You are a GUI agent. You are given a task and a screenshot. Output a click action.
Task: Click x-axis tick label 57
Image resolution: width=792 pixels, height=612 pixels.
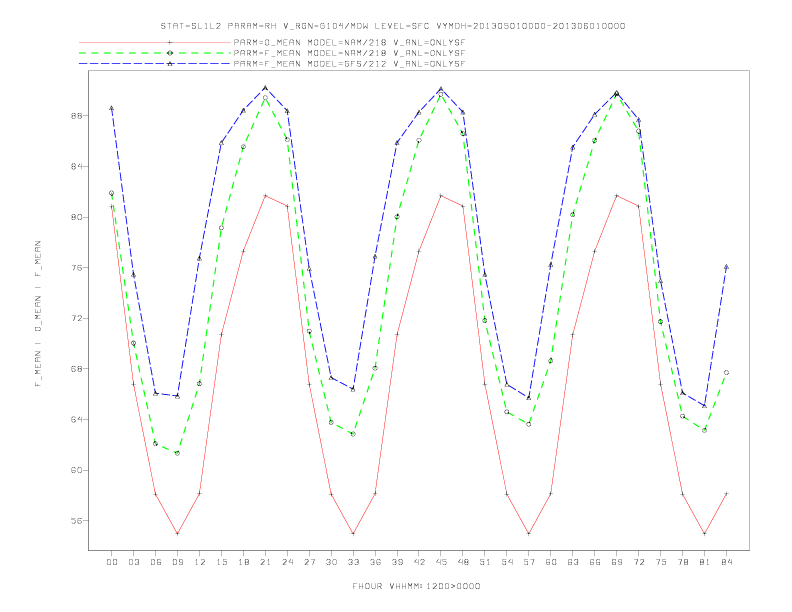point(529,562)
